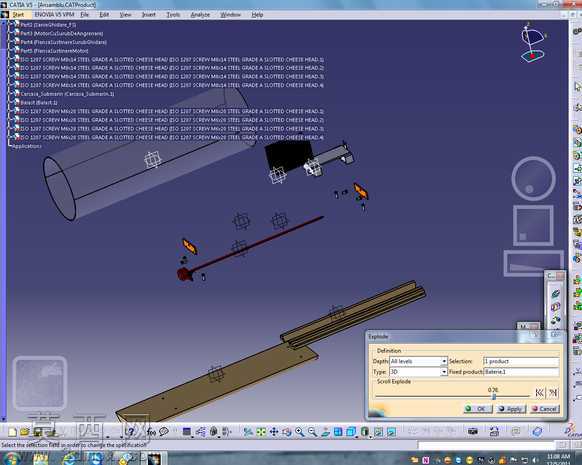The height and width of the screenshot is (465, 582).
Task: Click the OneNote tray icon
Action: tap(426, 461)
